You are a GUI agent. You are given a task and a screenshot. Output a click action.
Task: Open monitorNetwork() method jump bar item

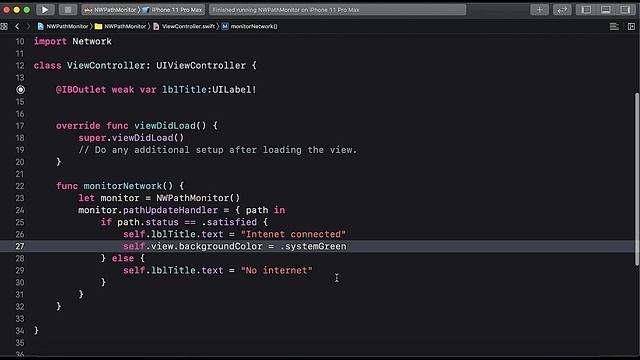[249, 27]
